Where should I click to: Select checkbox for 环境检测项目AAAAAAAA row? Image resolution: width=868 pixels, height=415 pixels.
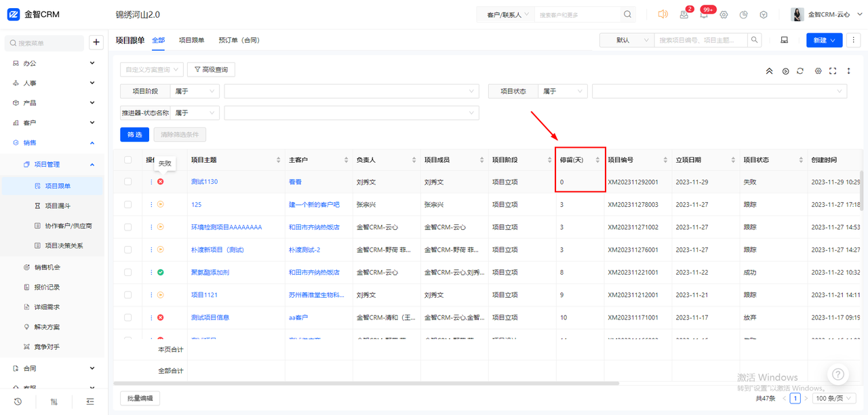coord(128,227)
